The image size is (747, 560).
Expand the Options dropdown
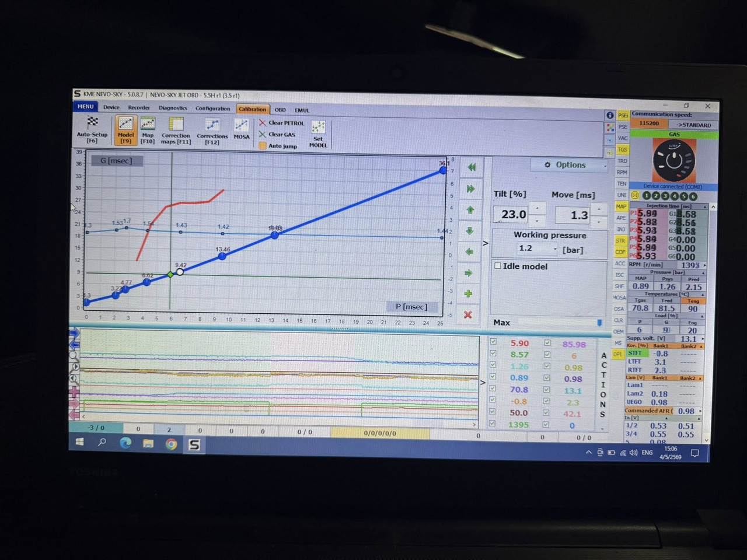tap(569, 165)
